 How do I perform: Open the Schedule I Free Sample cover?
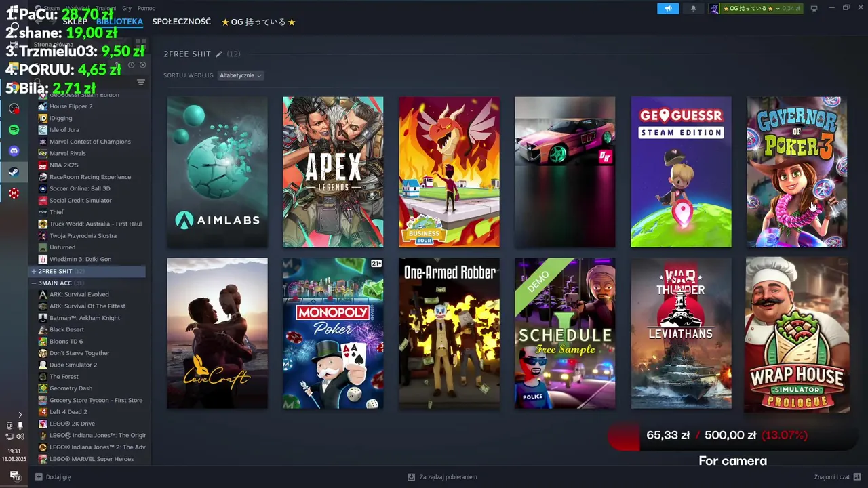tap(565, 333)
